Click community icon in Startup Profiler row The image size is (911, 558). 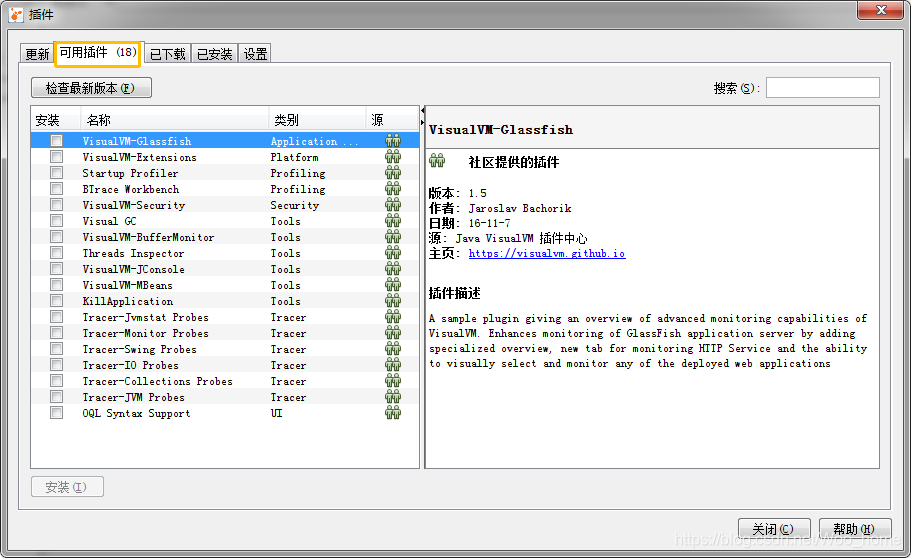pos(393,173)
